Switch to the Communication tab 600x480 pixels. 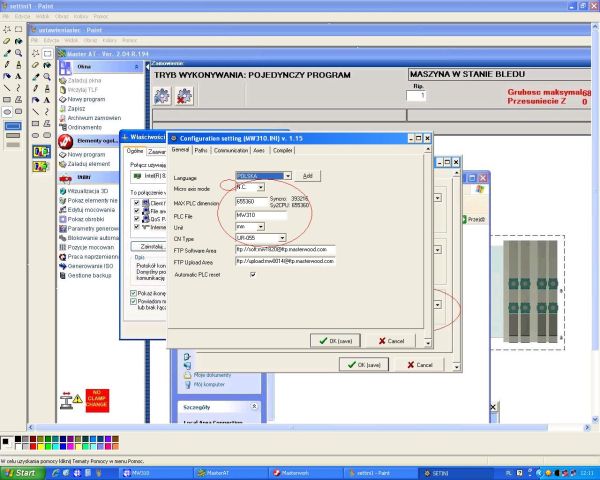[x=231, y=150]
